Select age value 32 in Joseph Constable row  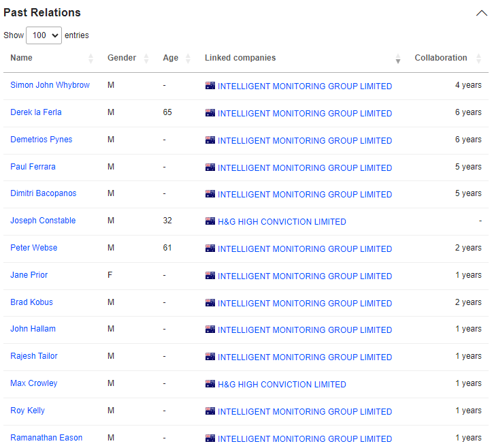pyautogui.click(x=167, y=221)
